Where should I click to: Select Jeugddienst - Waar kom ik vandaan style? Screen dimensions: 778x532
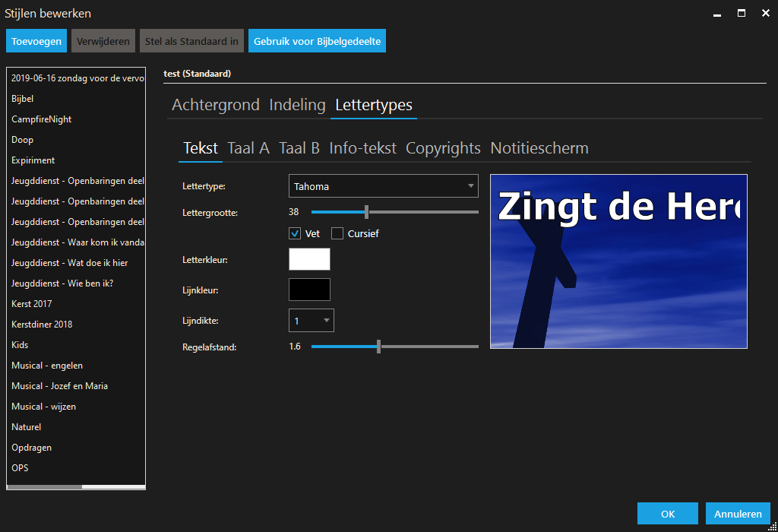[76, 242]
